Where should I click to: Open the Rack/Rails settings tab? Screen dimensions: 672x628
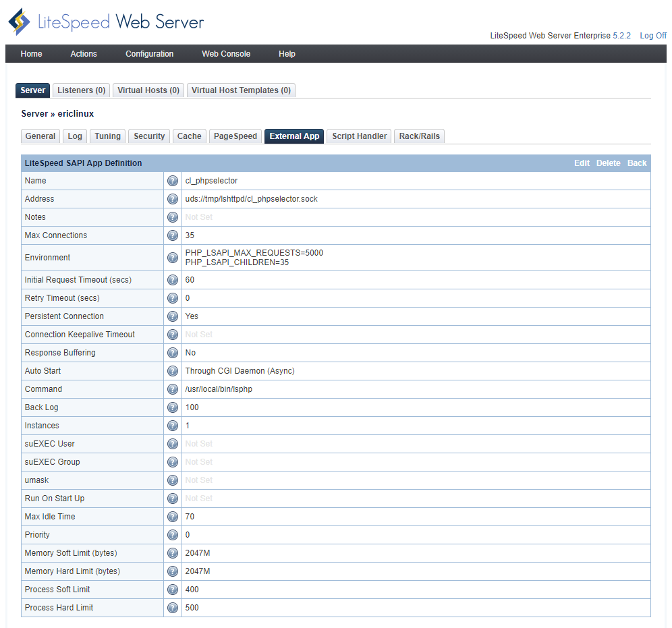419,136
